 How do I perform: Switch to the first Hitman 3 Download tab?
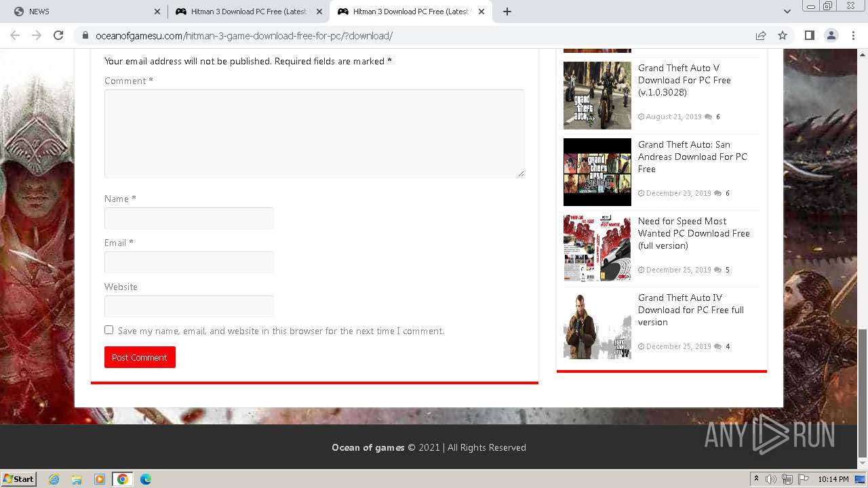[x=248, y=12]
